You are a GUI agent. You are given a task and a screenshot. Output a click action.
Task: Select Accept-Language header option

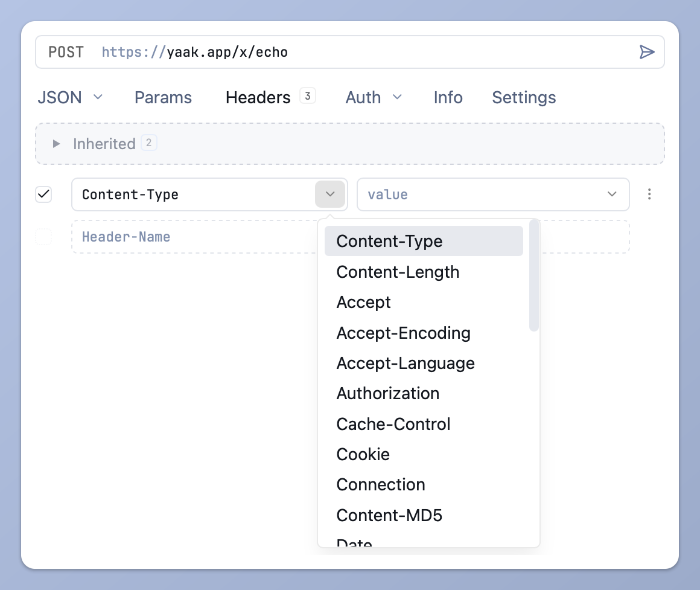click(x=424, y=363)
